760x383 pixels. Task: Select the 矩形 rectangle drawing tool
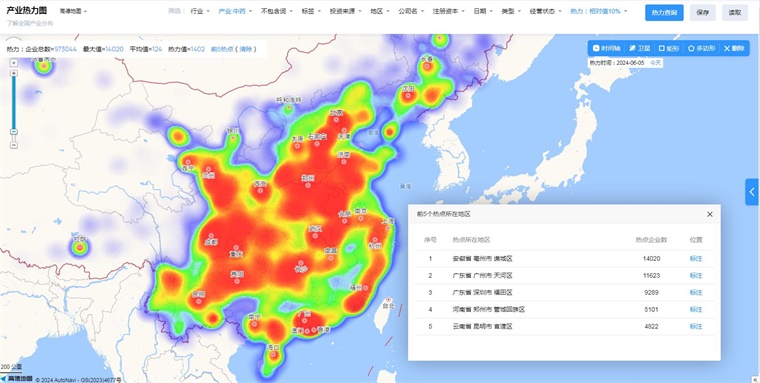669,48
